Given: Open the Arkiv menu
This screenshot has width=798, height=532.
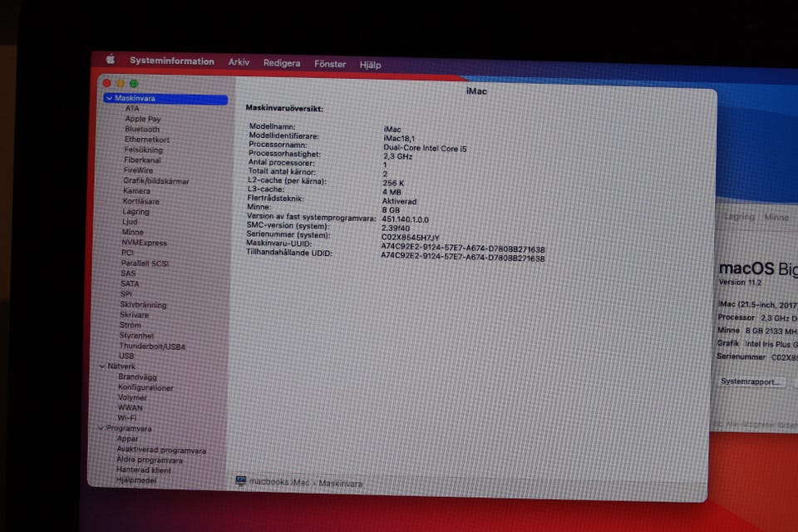Looking at the screenshot, I should tap(239, 62).
